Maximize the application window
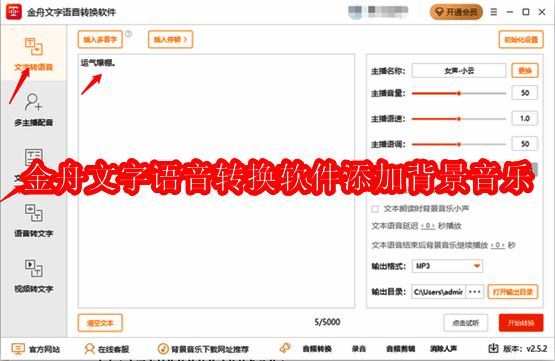The width and height of the screenshot is (555, 361). (x=526, y=12)
